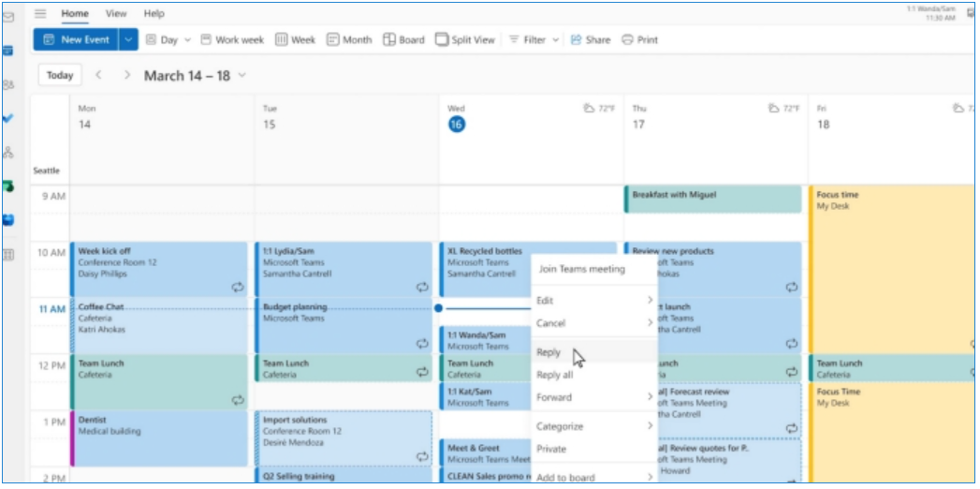Choose Reply all in context menu
The width and height of the screenshot is (980, 489).
[593, 376]
